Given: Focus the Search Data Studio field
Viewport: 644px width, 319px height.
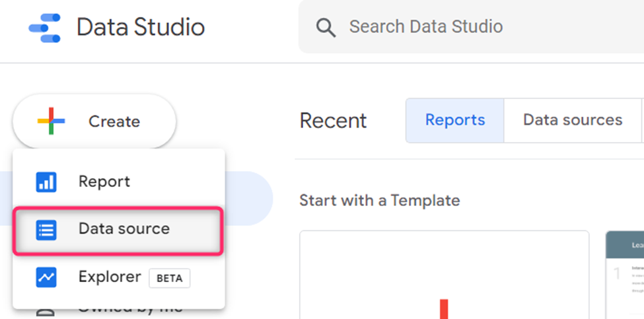Looking at the screenshot, I should pos(471,26).
